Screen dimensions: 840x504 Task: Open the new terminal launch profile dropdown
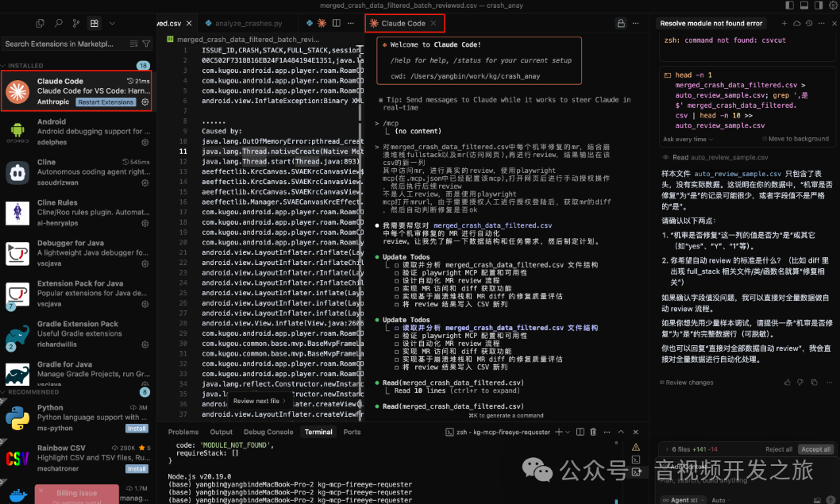click(568, 433)
